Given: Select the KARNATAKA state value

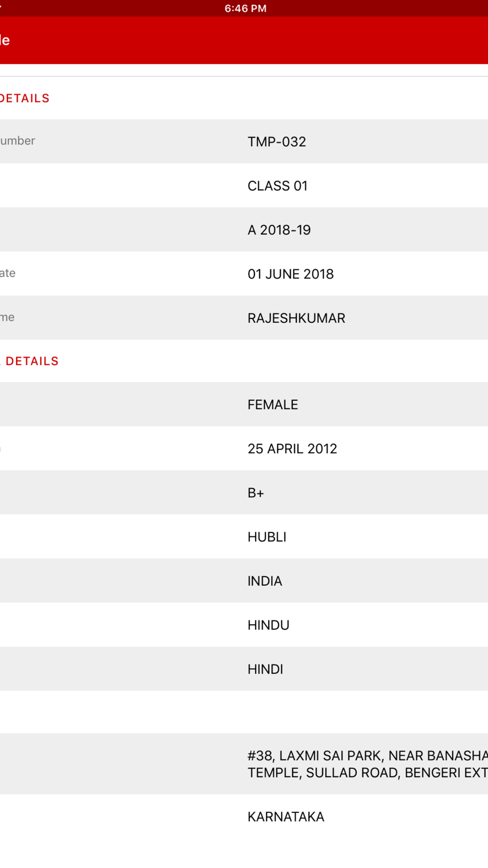Looking at the screenshot, I should tap(285, 817).
